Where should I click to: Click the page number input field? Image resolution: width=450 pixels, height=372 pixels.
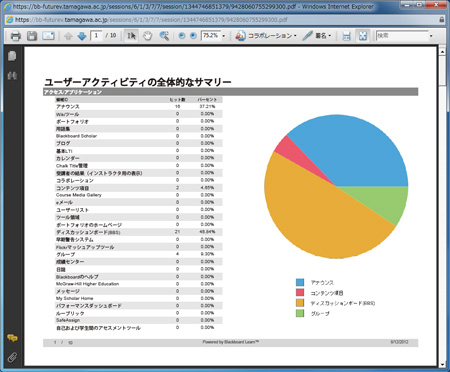pos(96,35)
